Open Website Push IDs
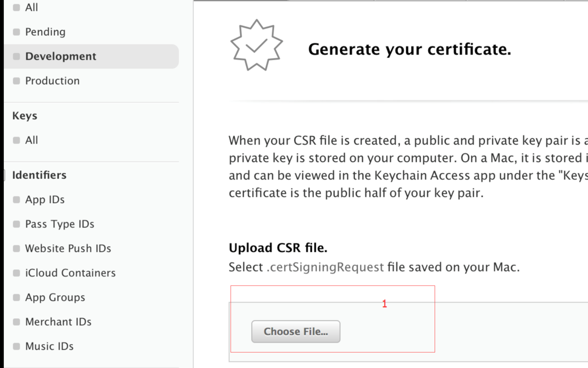The height and width of the screenshot is (368, 588). click(68, 248)
